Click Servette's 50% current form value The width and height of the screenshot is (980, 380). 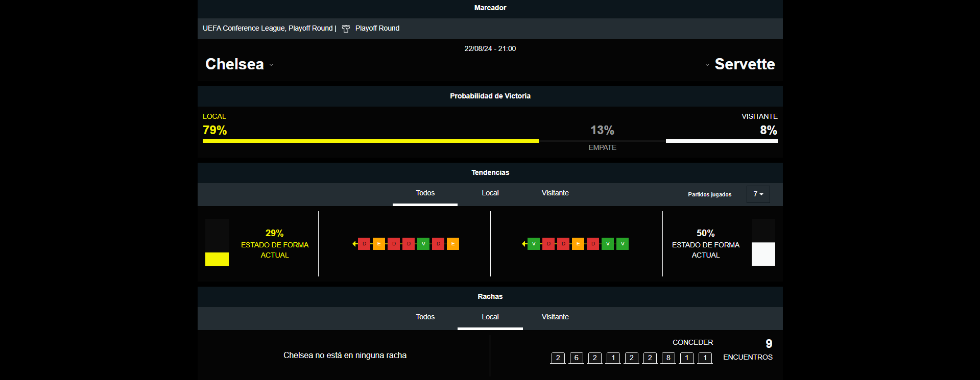pyautogui.click(x=706, y=233)
